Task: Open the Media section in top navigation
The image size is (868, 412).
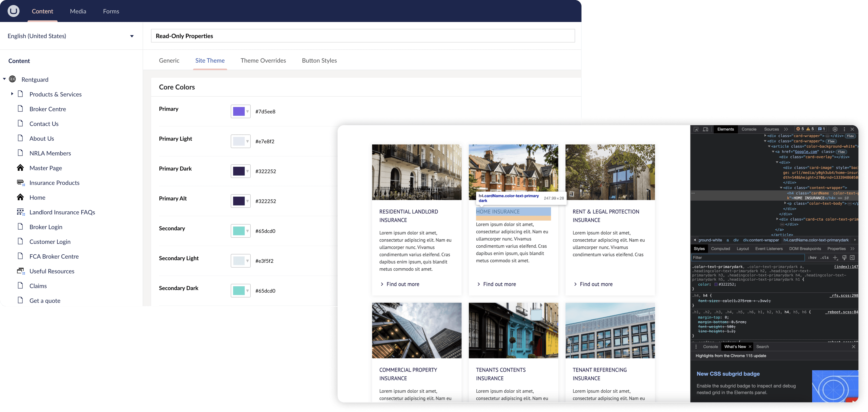Action: 78,11
